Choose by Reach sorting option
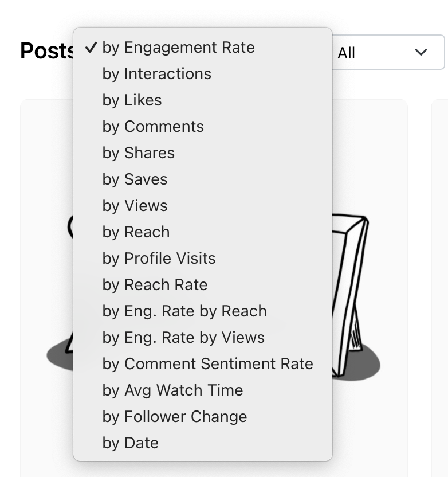 pyautogui.click(x=136, y=232)
